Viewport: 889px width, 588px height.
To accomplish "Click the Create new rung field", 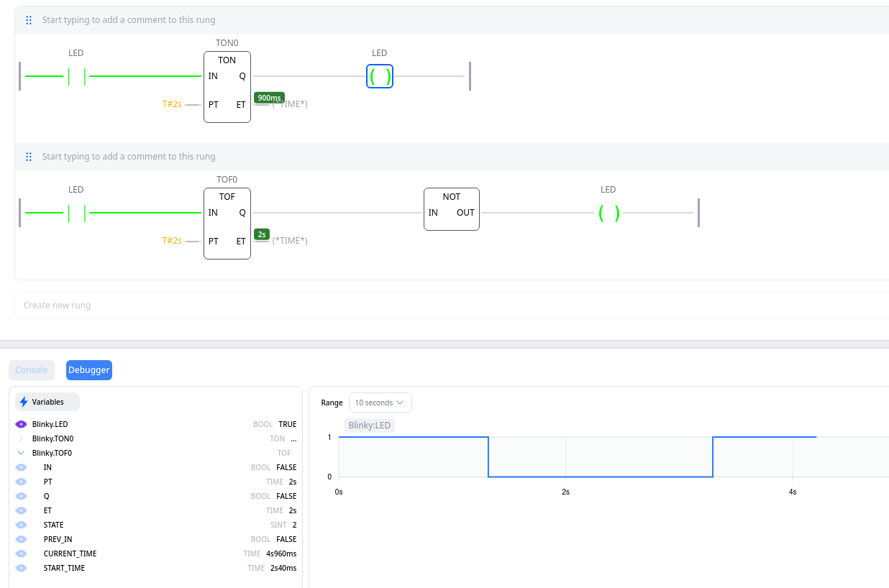I will coord(432,306).
